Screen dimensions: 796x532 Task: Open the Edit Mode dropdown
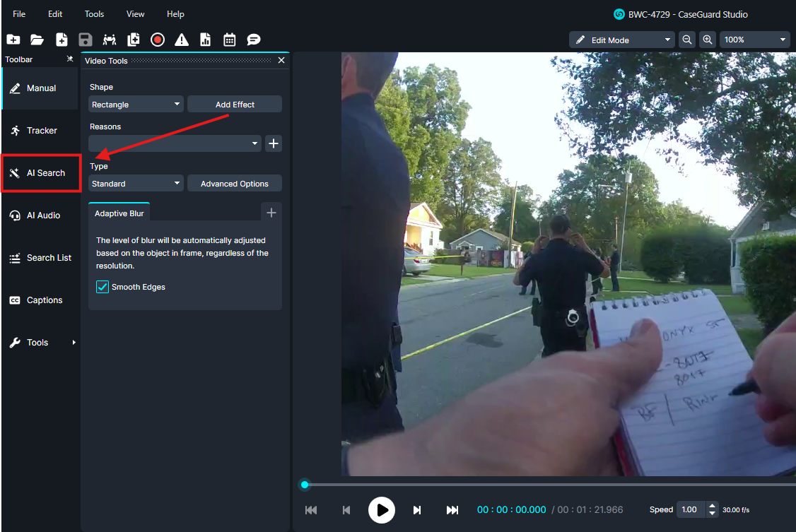pos(621,40)
